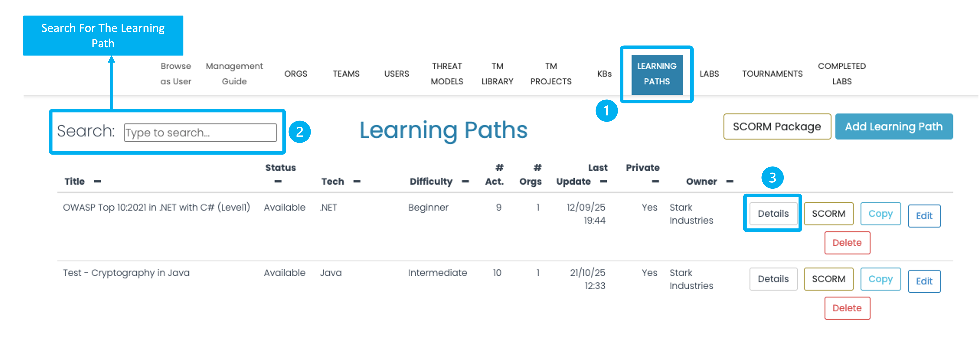980x355 pixels.
Task: Open the TOURNAMENTS tab
Action: pos(772,74)
